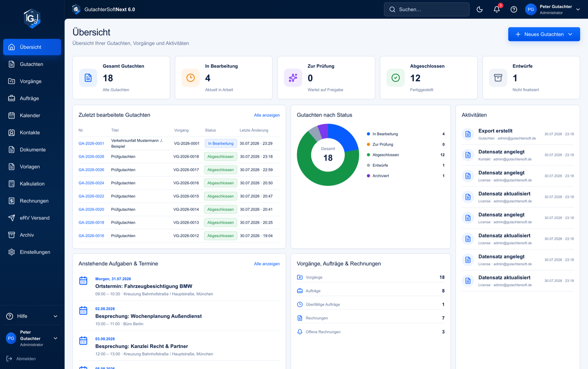Open Gutachten GA-2026-0016
This screenshot has width=588, height=369.
coord(91,236)
